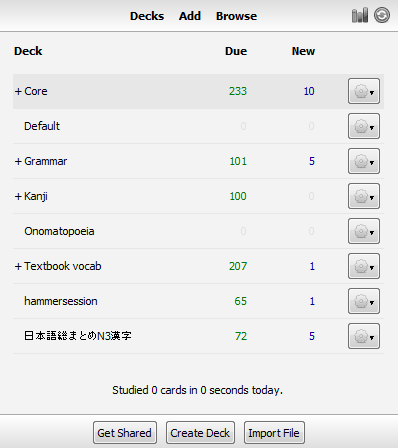Expand the Kanji deck plus sign
The image size is (398, 448).
pos(18,196)
